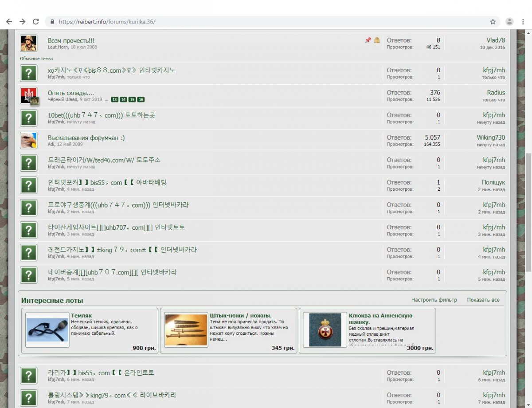Click avatar beside 인터넷포커 bis55 thread
Image resolution: width=532 pixels, height=408 pixels.
click(x=29, y=185)
